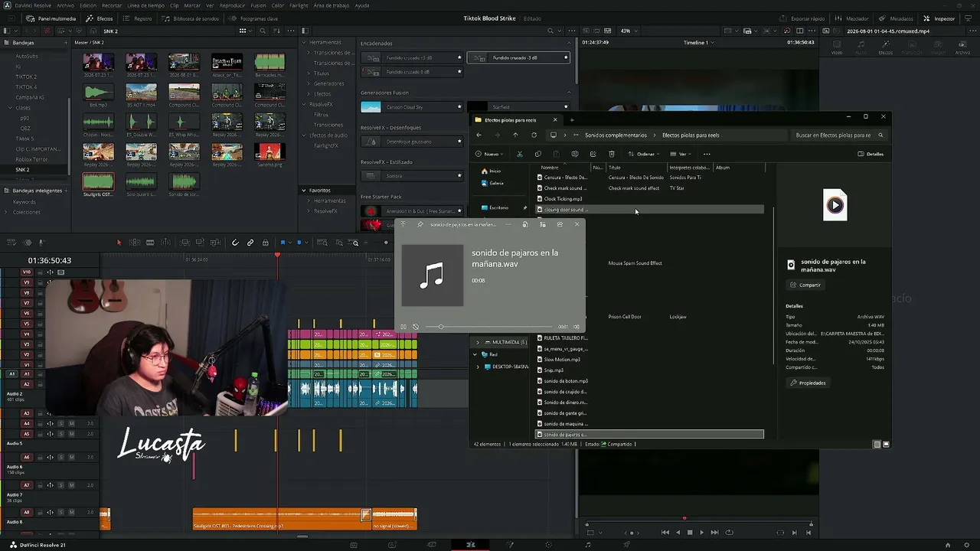Open the Panel multimedia tab
This screenshot has height=551, width=980.
tap(51, 18)
